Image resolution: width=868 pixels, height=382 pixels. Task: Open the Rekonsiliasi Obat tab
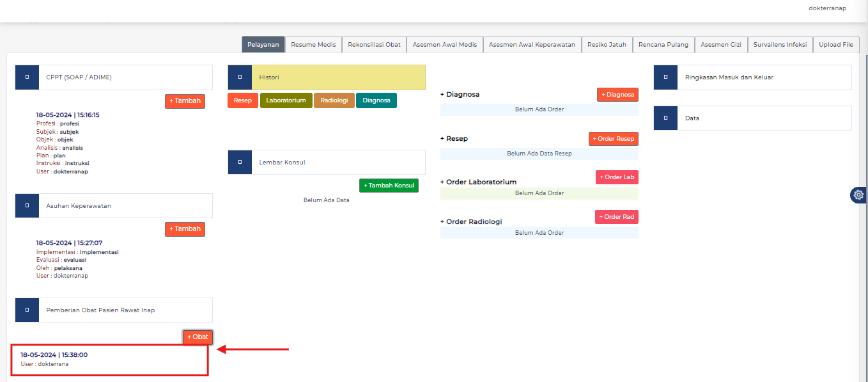[x=374, y=45]
